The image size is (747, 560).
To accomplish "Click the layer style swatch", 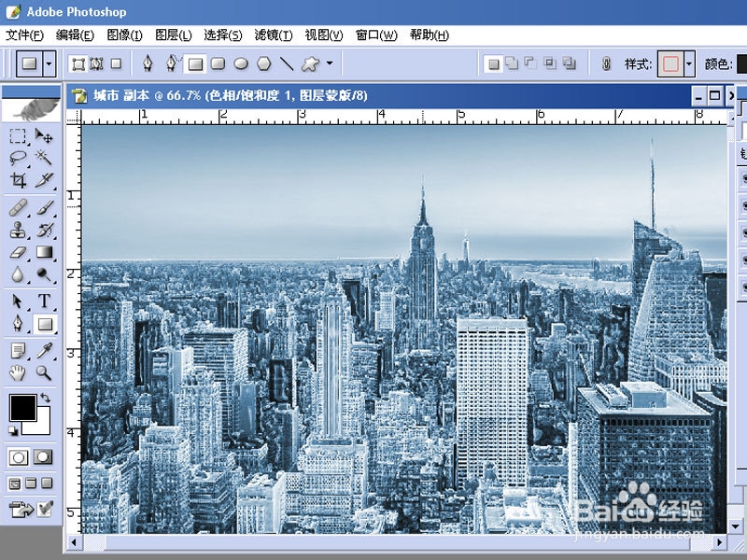I will [670, 63].
